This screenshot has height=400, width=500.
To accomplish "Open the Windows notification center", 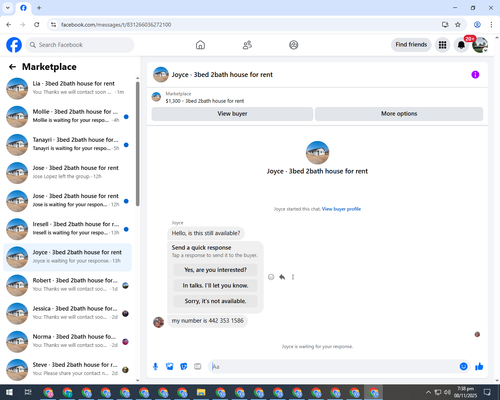I will tap(487, 392).
